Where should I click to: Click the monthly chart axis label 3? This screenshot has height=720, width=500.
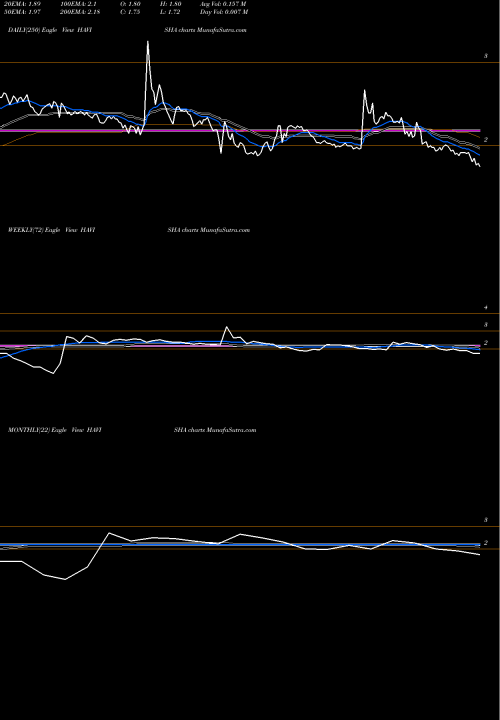pyautogui.click(x=486, y=520)
